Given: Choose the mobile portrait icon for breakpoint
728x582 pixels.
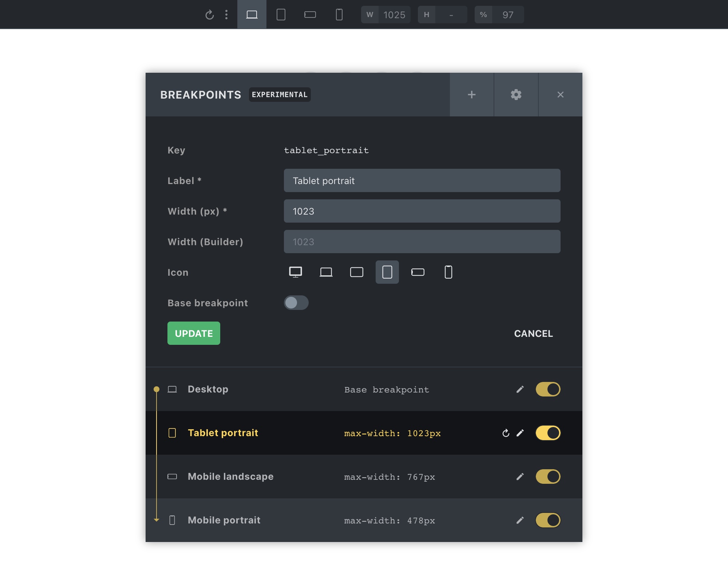Looking at the screenshot, I should (x=448, y=272).
